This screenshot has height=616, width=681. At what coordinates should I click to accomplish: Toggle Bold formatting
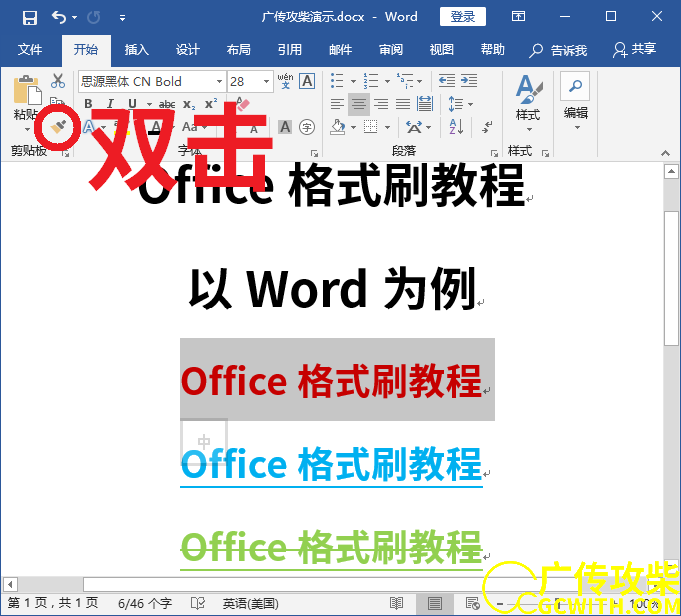tap(88, 104)
